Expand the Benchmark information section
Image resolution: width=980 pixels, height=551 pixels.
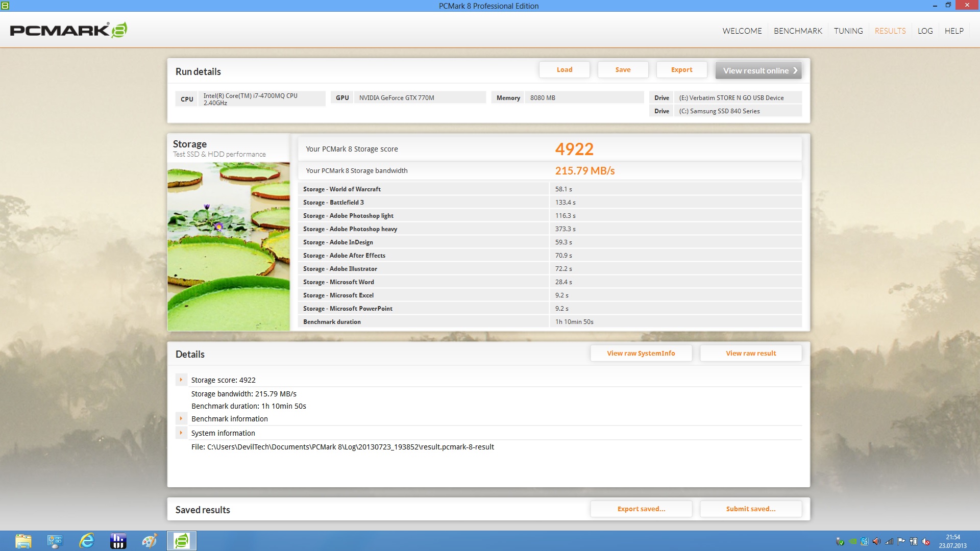[x=181, y=418]
